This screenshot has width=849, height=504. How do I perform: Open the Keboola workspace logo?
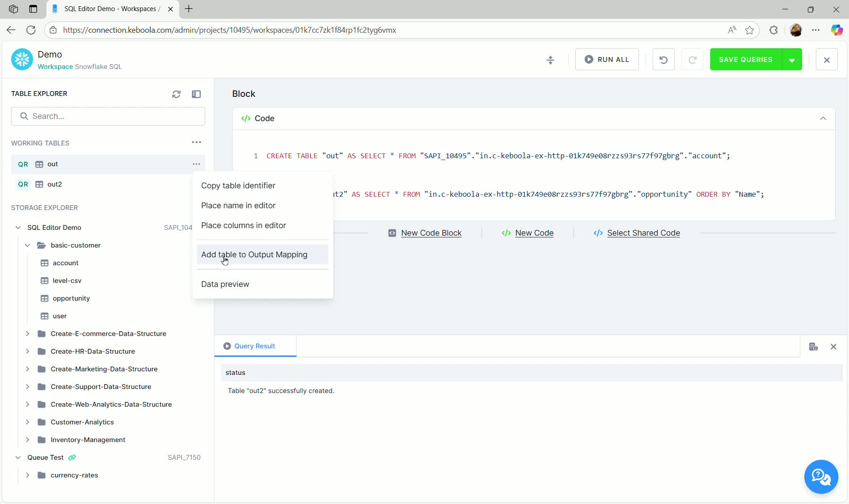click(21, 59)
